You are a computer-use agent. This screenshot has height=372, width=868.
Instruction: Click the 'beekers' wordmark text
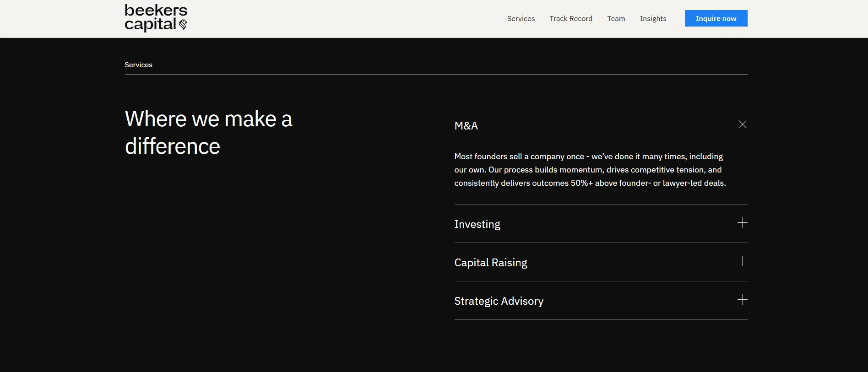click(x=156, y=10)
